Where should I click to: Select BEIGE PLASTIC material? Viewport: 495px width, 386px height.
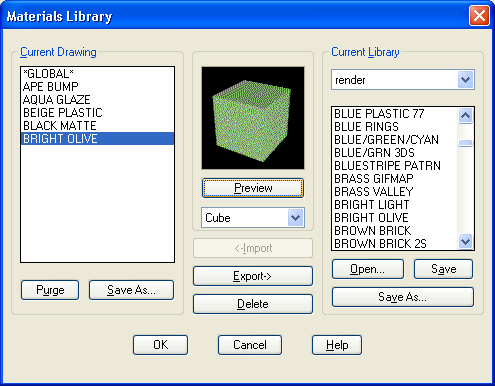tap(97, 112)
